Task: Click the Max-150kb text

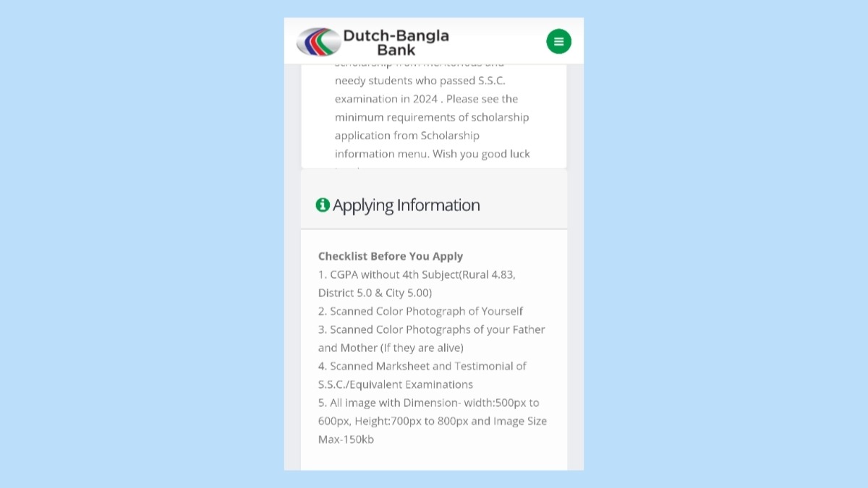Action: click(346, 440)
